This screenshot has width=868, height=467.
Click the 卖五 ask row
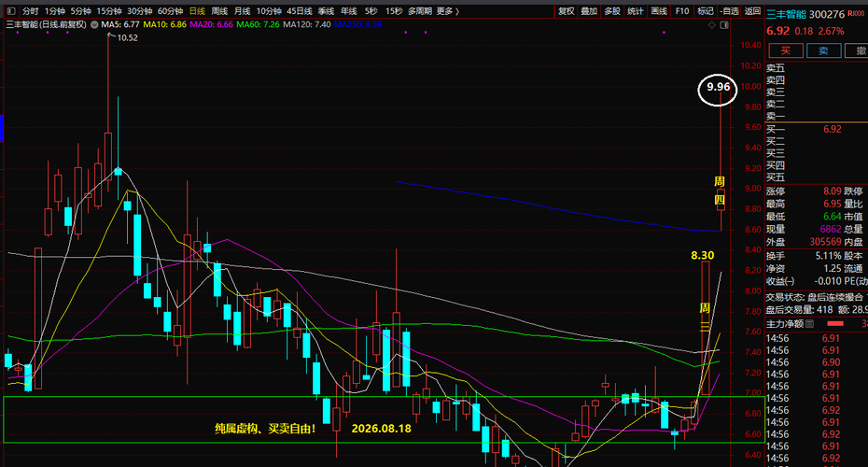817,68
